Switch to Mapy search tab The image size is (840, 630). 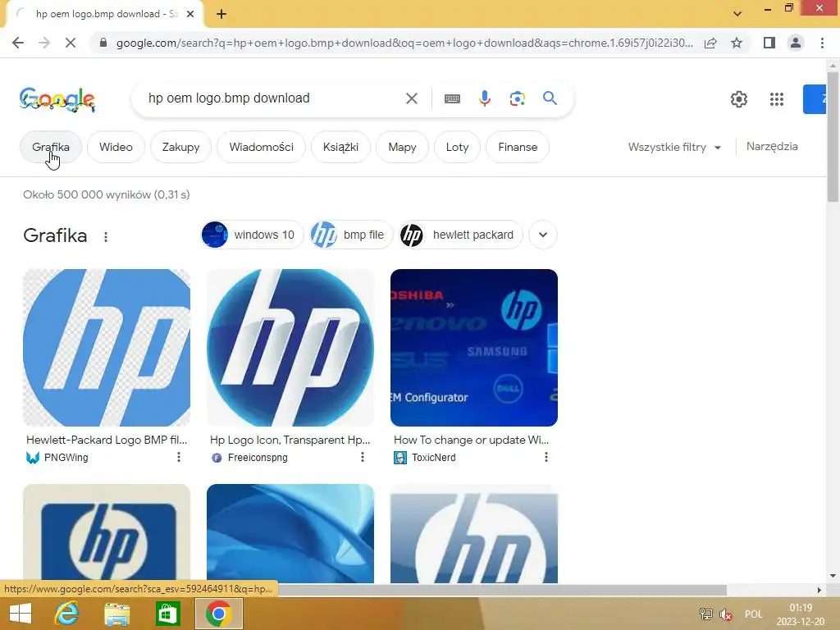click(402, 147)
